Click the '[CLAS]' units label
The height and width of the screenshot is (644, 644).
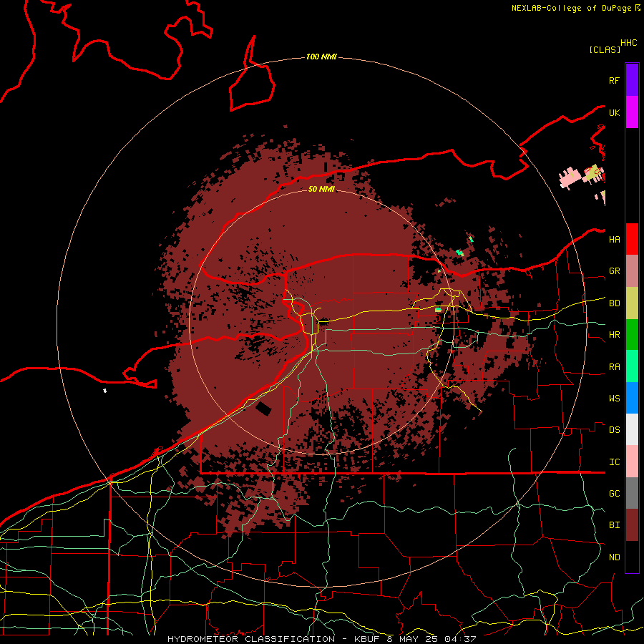(x=605, y=49)
